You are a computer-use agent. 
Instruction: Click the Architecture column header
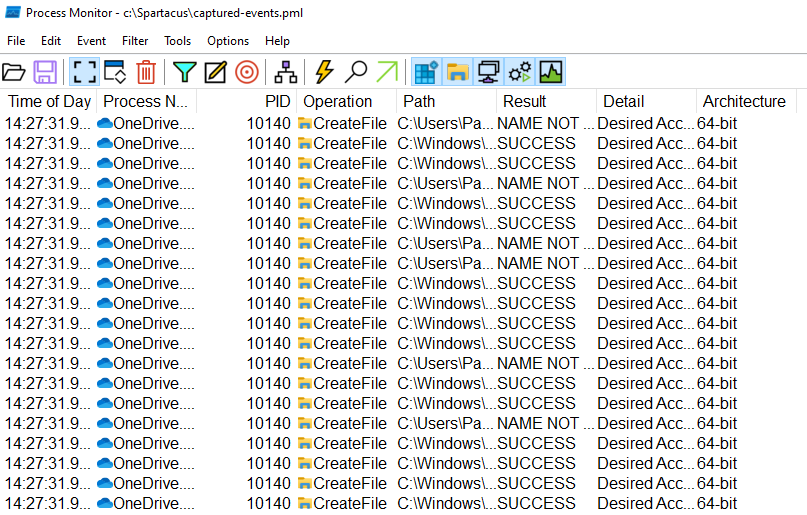(x=746, y=101)
